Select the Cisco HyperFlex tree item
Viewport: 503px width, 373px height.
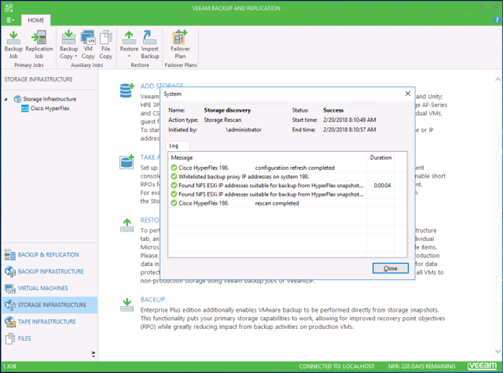(x=50, y=108)
